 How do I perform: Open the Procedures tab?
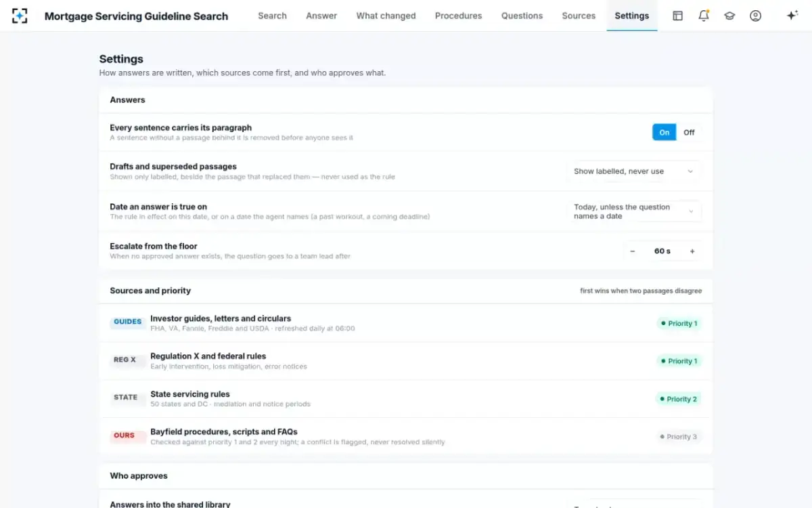pos(459,16)
